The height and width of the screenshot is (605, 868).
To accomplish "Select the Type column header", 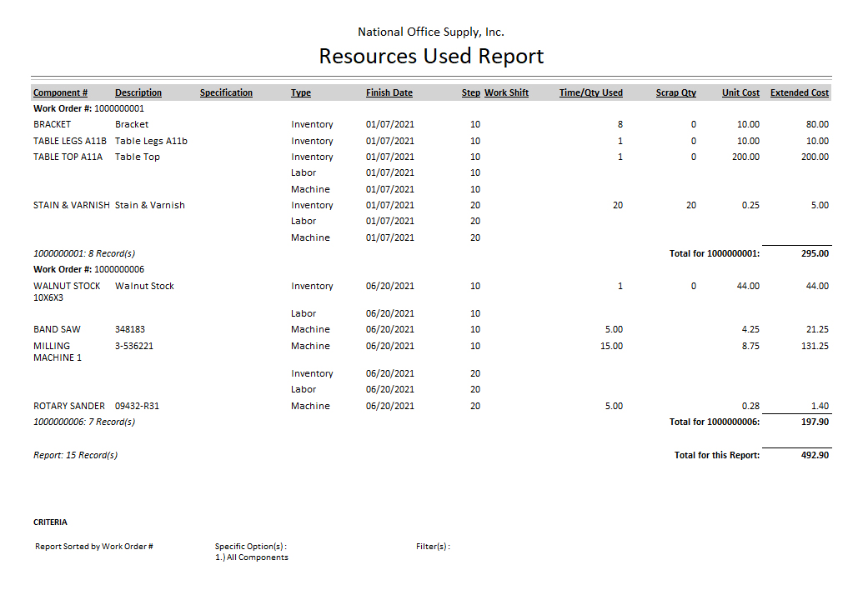I will (300, 92).
